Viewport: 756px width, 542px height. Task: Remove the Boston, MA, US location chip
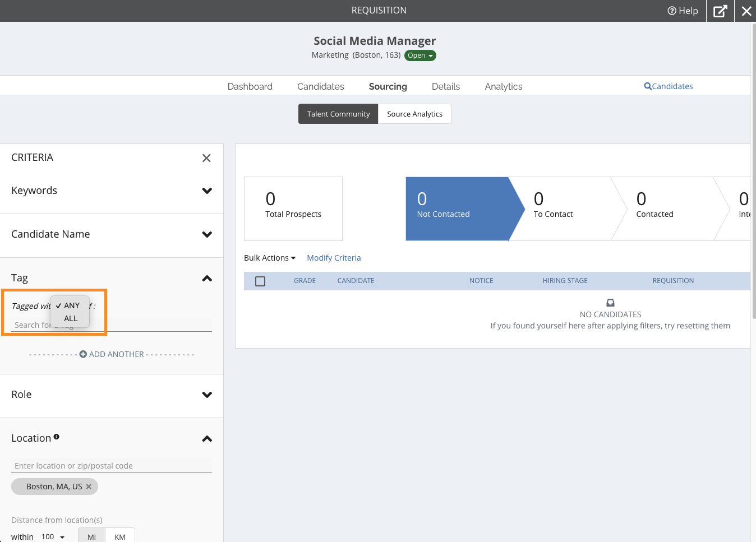pyautogui.click(x=89, y=487)
